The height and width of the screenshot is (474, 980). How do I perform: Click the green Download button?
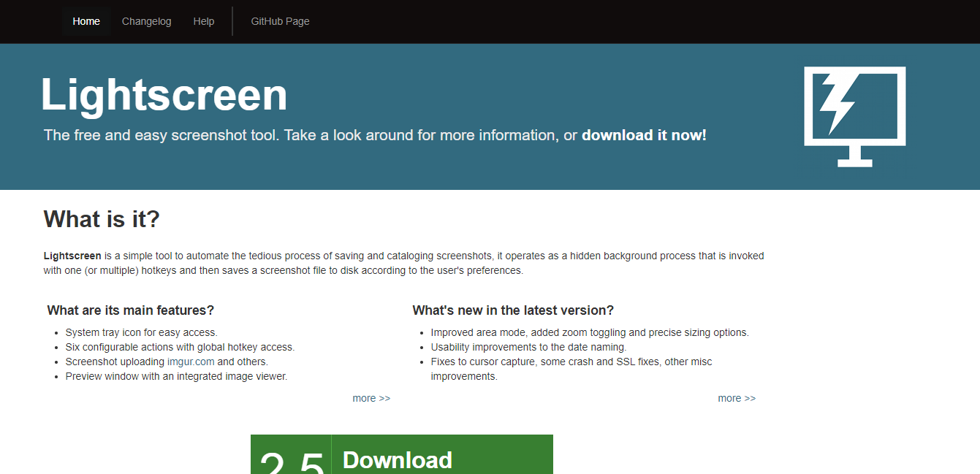[402, 454]
